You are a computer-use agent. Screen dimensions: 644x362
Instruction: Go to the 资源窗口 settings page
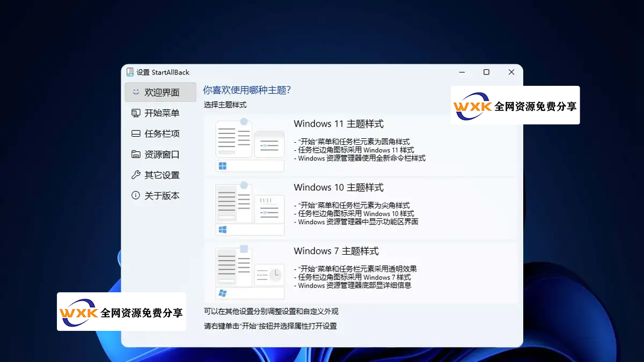160,154
